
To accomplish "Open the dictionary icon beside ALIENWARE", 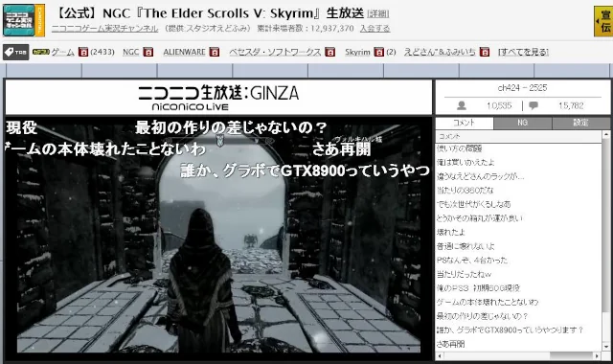I will tap(214, 52).
